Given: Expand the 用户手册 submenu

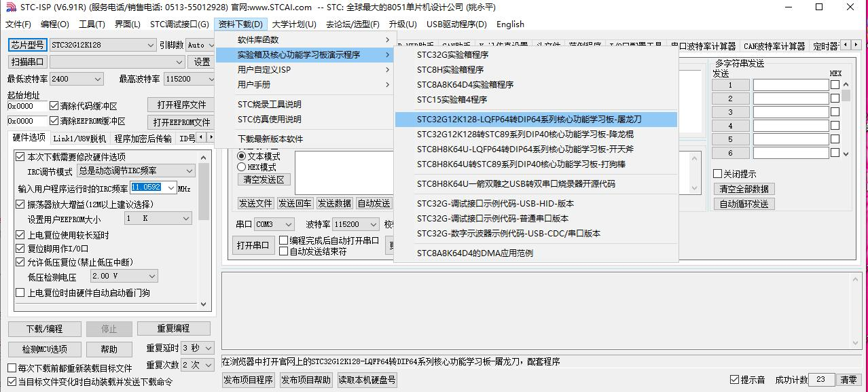Looking at the screenshot, I should pos(304,85).
